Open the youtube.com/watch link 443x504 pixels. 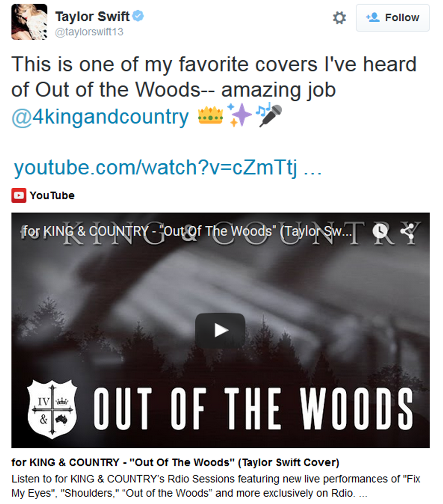coord(168,167)
